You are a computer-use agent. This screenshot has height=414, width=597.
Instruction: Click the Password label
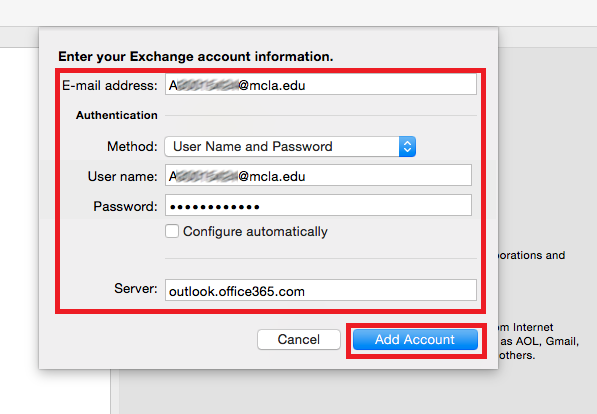pyautogui.click(x=125, y=206)
